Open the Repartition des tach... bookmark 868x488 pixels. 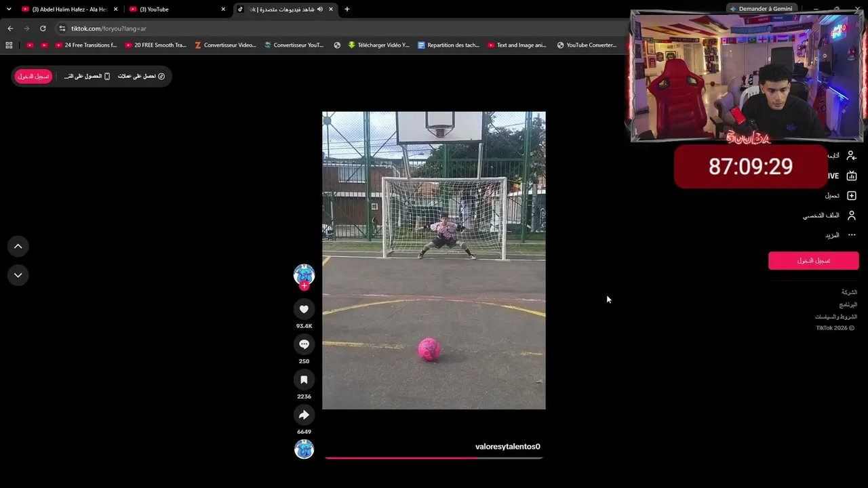pyautogui.click(x=448, y=45)
